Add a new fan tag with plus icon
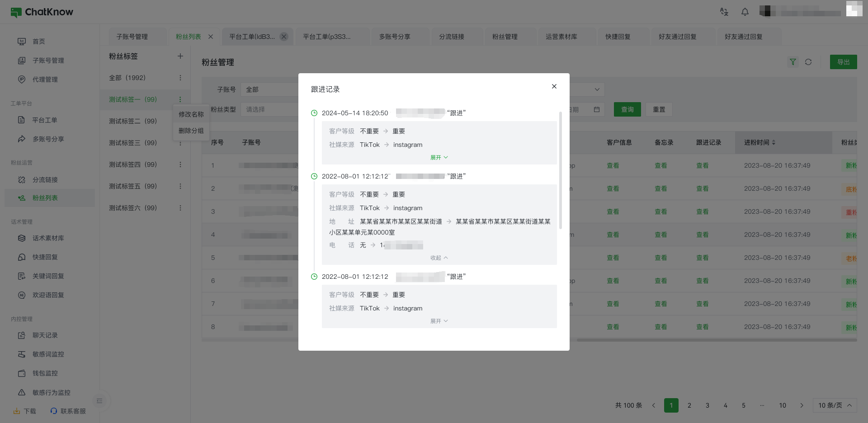This screenshot has width=868, height=423. 180,56
